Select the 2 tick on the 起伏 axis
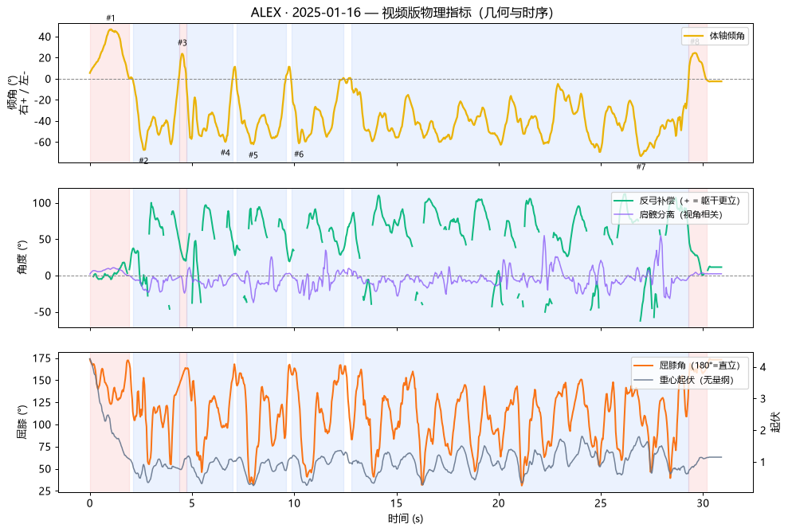This screenshot has width=788, height=532. pos(763,431)
